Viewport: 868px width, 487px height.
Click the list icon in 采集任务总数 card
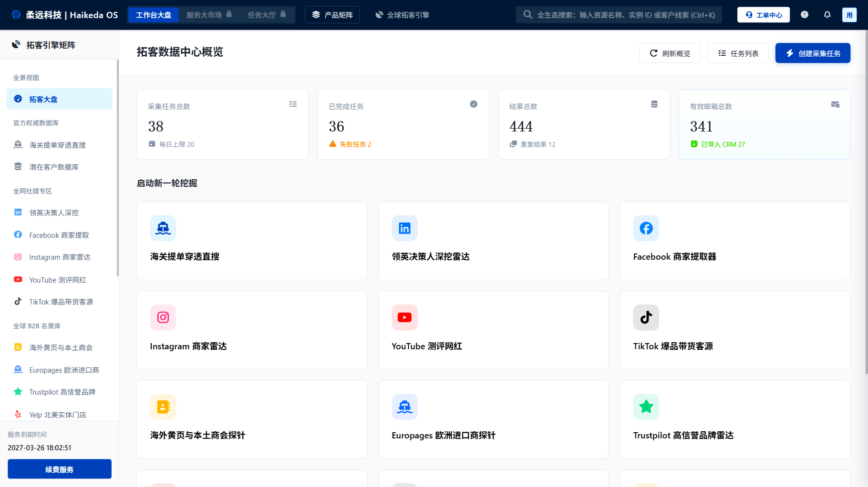coord(293,104)
